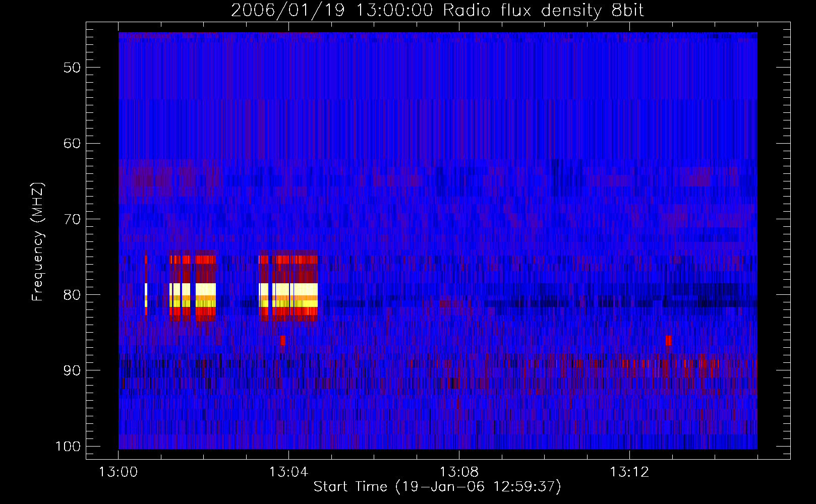
Task: Click the 100 frequency tick label
Action: pos(68,447)
